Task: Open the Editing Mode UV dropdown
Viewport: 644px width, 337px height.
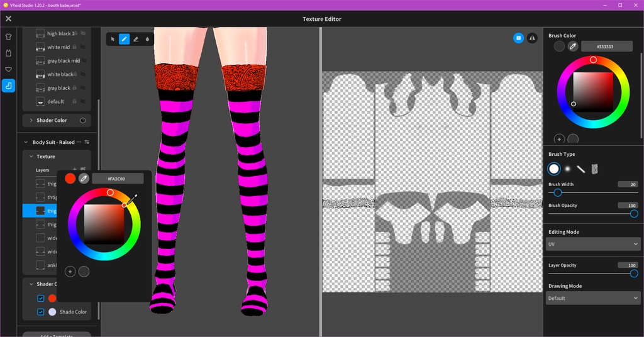Action: [x=594, y=244]
